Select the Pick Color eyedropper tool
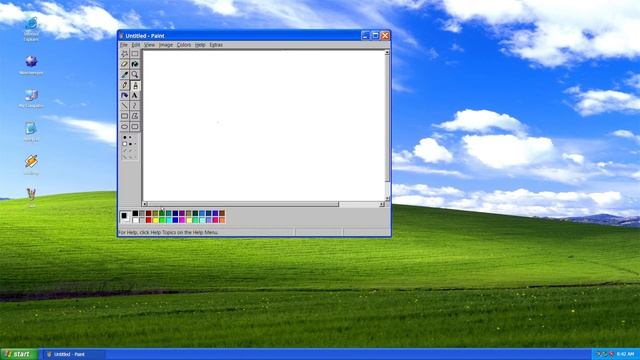The image size is (640, 360). [124, 75]
